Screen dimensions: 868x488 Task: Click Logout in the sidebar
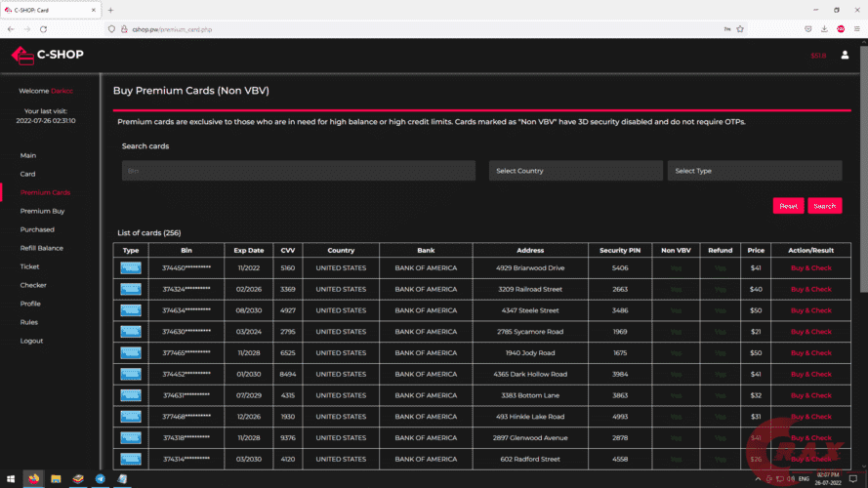[x=31, y=341]
